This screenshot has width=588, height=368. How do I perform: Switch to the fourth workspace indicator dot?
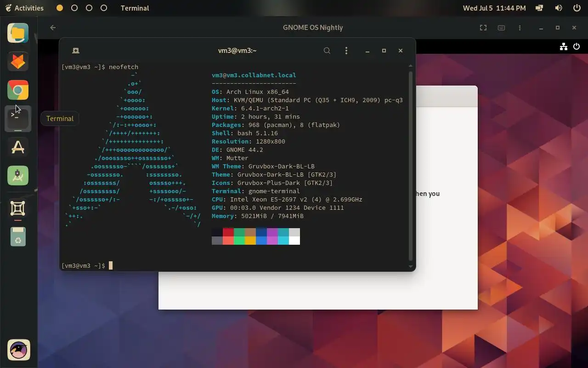[104, 8]
